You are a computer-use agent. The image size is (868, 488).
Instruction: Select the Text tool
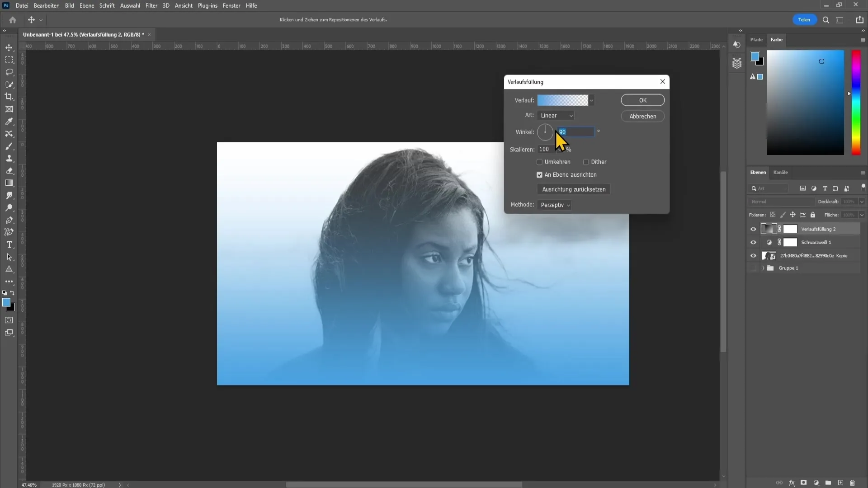(x=9, y=245)
